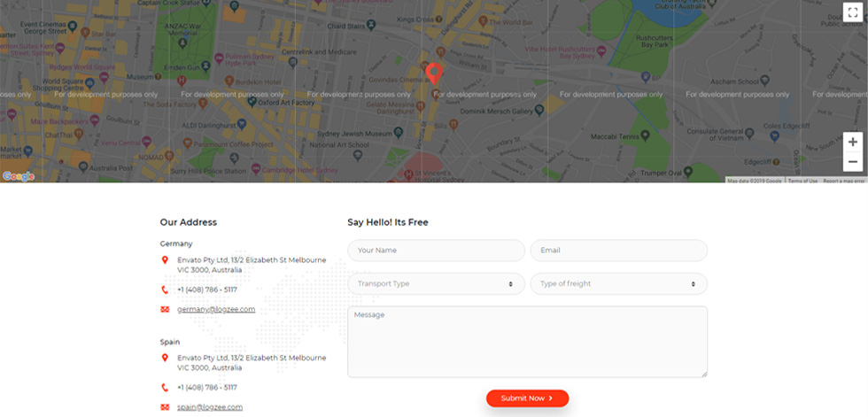Click Surry Hills Police Station marker

pos(235,158)
